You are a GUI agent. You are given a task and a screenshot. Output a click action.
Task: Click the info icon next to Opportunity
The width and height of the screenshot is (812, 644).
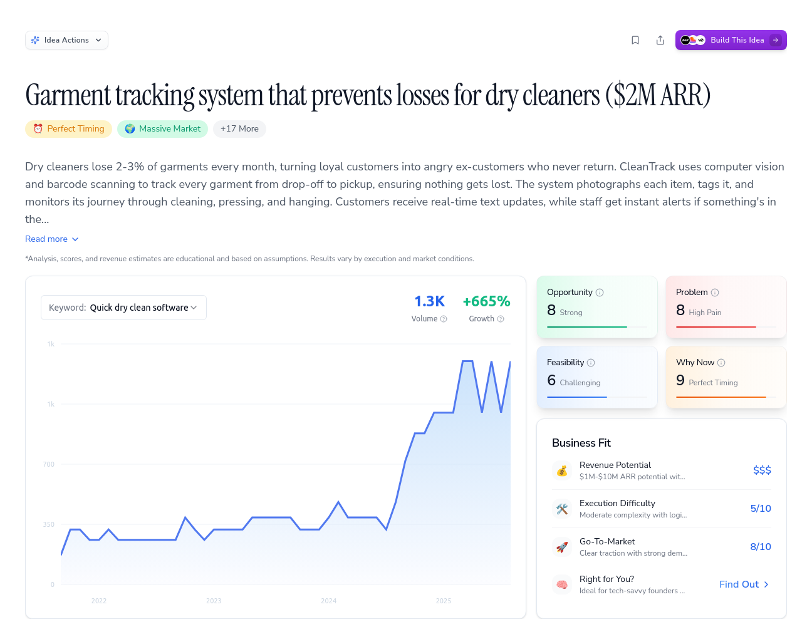pyautogui.click(x=600, y=293)
